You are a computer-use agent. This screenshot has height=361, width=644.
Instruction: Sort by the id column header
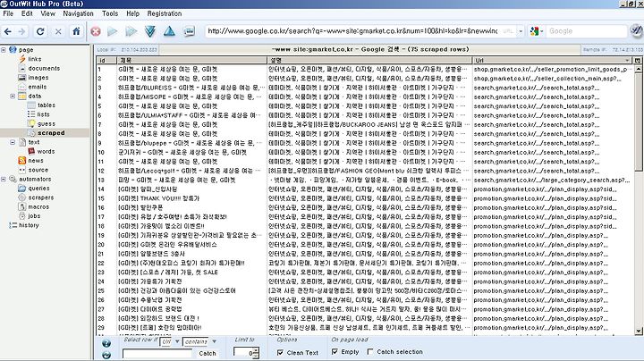pyautogui.click(x=106, y=60)
